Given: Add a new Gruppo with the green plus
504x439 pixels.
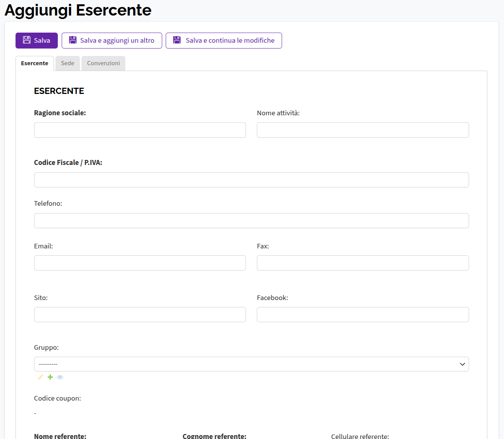Looking at the screenshot, I should pyautogui.click(x=50, y=377).
